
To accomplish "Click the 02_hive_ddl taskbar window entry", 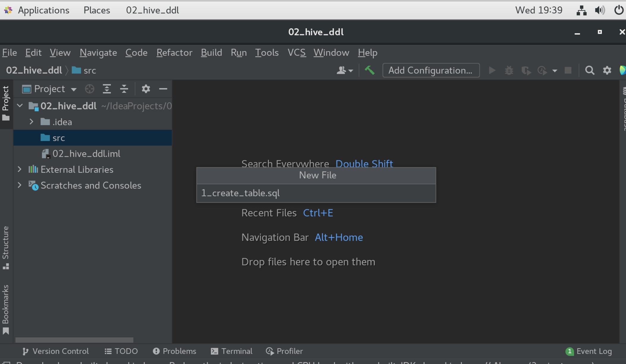I will 152,10.
